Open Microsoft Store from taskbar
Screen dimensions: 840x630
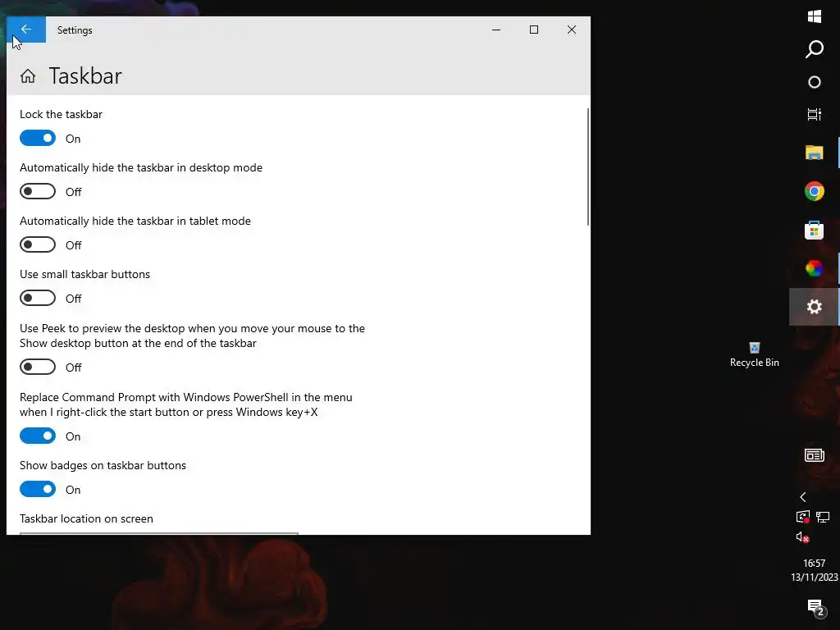point(815,230)
